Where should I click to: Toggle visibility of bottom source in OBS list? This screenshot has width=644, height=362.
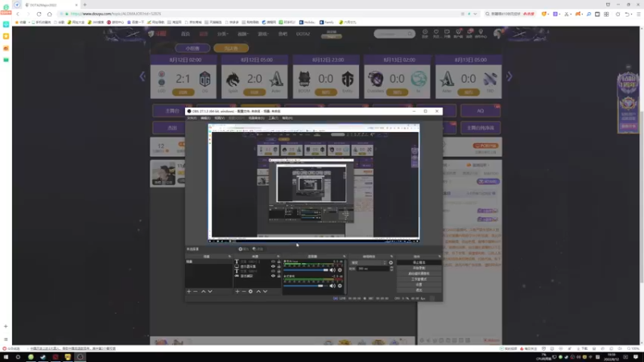(x=273, y=276)
